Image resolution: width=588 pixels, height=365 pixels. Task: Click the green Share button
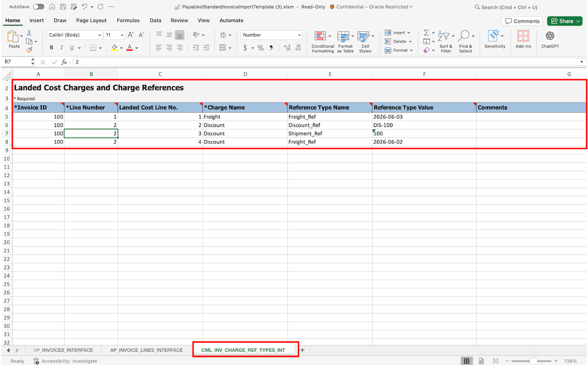564,21
